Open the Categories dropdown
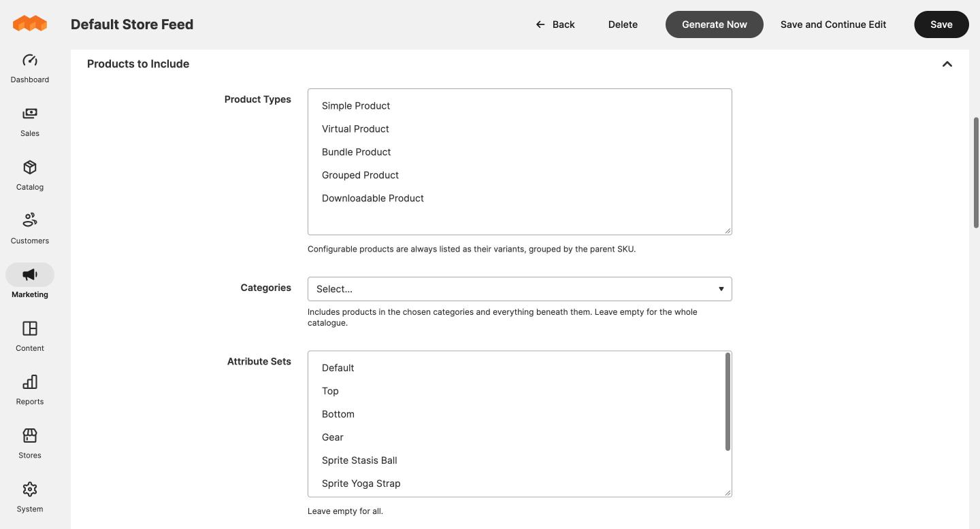This screenshot has height=529, width=980. pyautogui.click(x=519, y=289)
